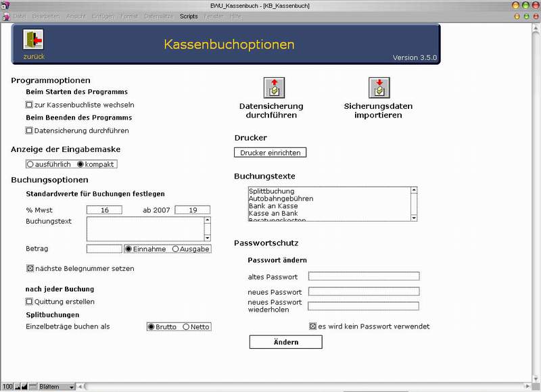Open the Fenster menu
Screen dimensions: 541x392
point(214,16)
